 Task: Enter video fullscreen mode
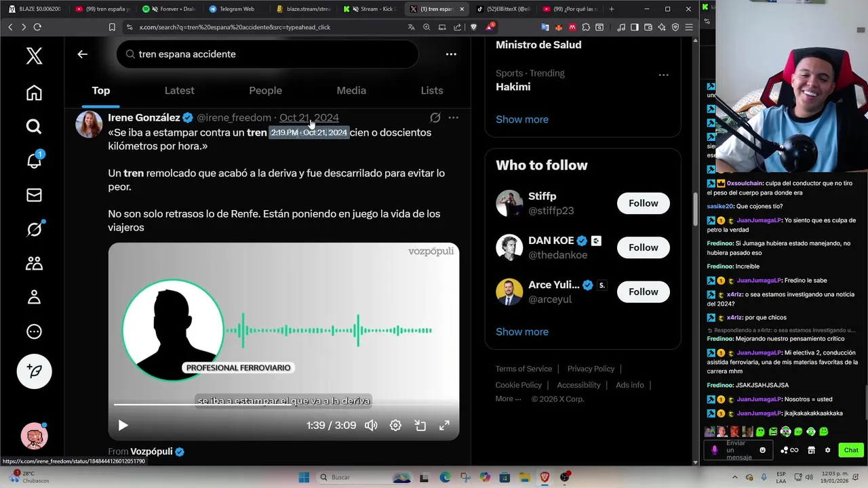[x=444, y=426]
